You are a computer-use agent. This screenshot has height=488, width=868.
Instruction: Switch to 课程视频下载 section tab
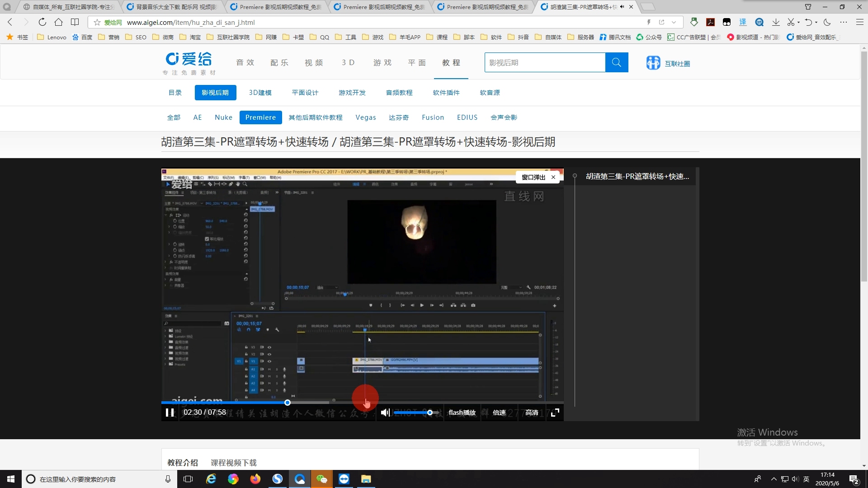coord(234,463)
